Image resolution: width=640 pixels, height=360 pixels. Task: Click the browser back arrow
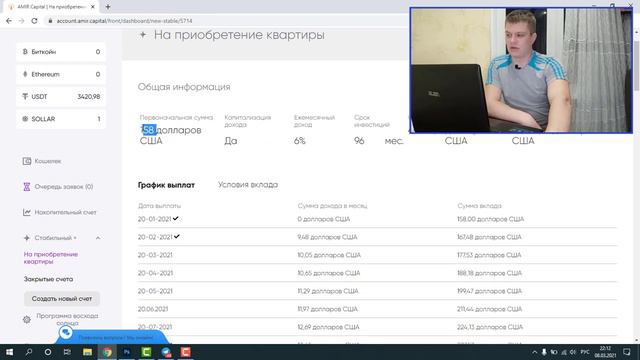pos(9,20)
